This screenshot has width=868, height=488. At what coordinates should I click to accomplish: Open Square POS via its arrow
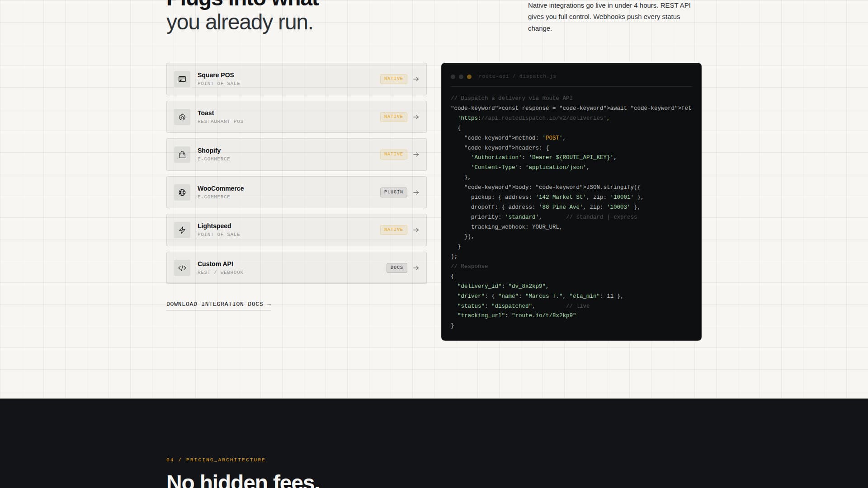(416, 79)
